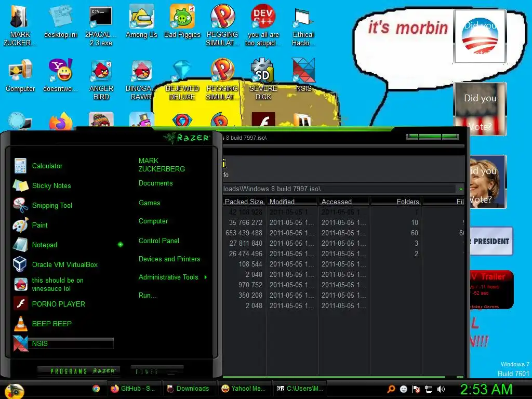Launch BEJEWED DELUXE from the desktop
Image resolution: width=532 pixels, height=399 pixels.
coord(182,79)
